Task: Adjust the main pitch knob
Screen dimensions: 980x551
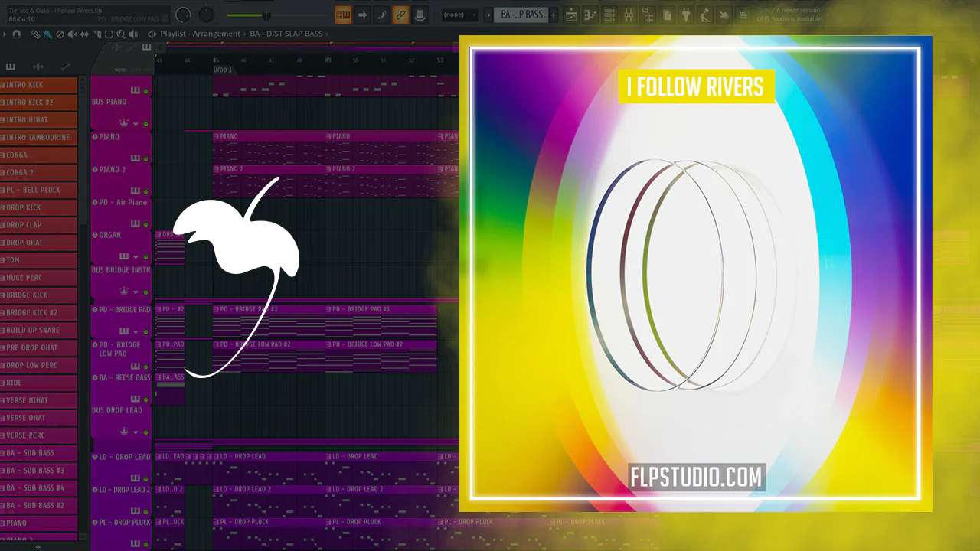Action: point(207,15)
